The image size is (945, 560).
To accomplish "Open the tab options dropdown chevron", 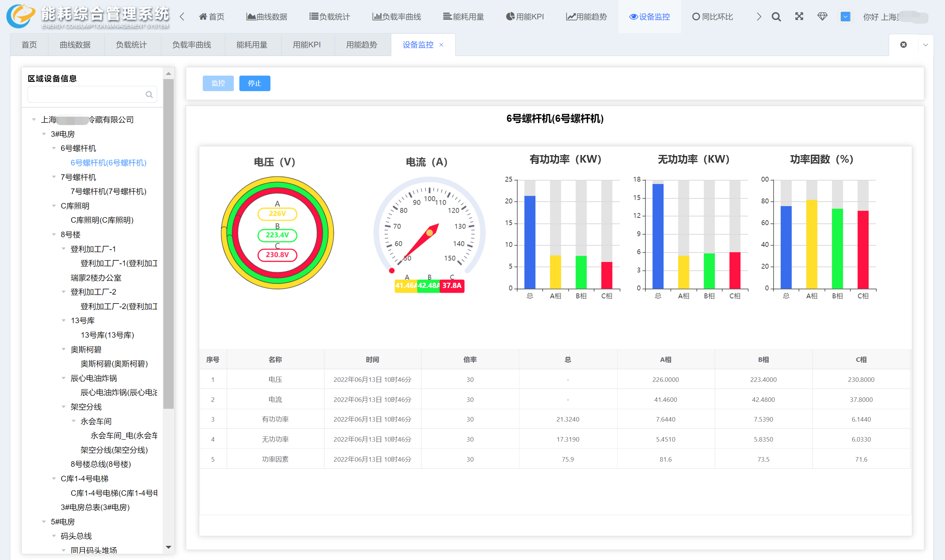I will (925, 45).
